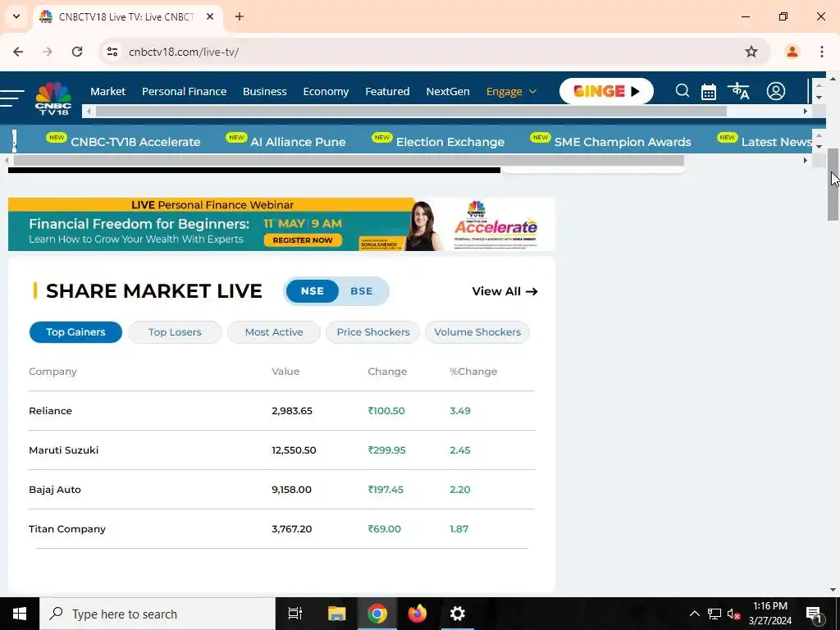Open AI Alliance Pune link
The image size is (840, 630).
[x=298, y=142]
